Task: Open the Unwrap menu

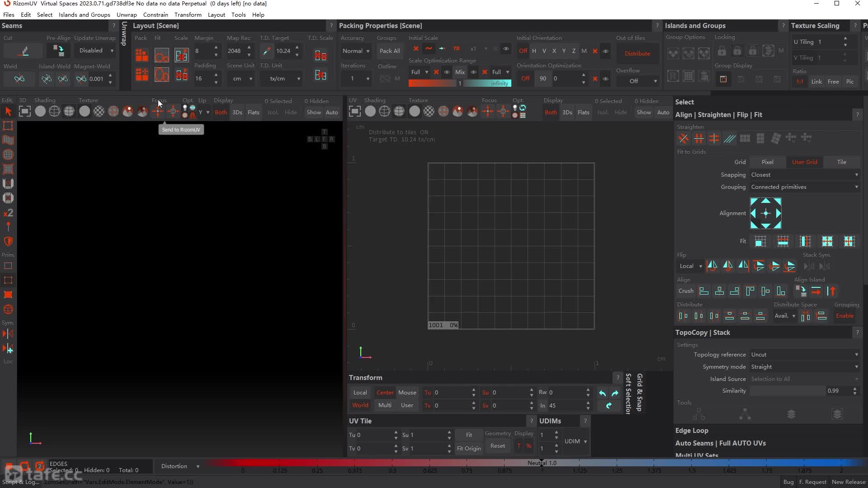Action: click(x=127, y=15)
